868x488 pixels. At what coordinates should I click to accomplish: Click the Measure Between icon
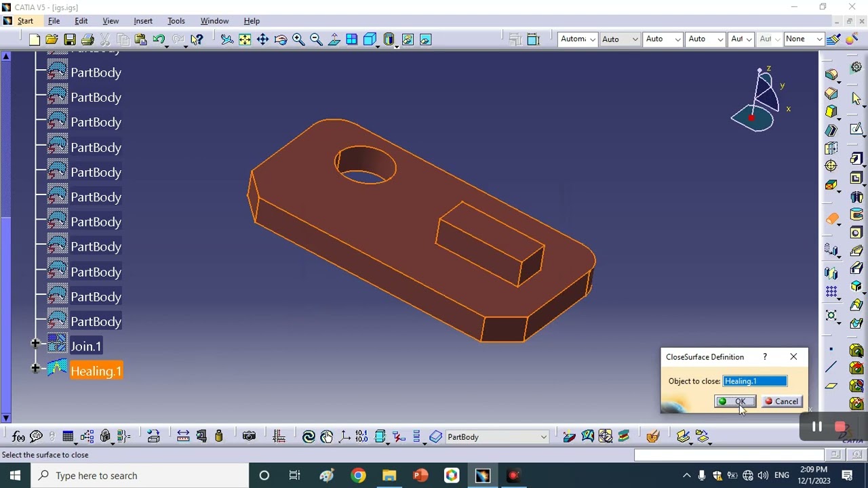tap(183, 436)
